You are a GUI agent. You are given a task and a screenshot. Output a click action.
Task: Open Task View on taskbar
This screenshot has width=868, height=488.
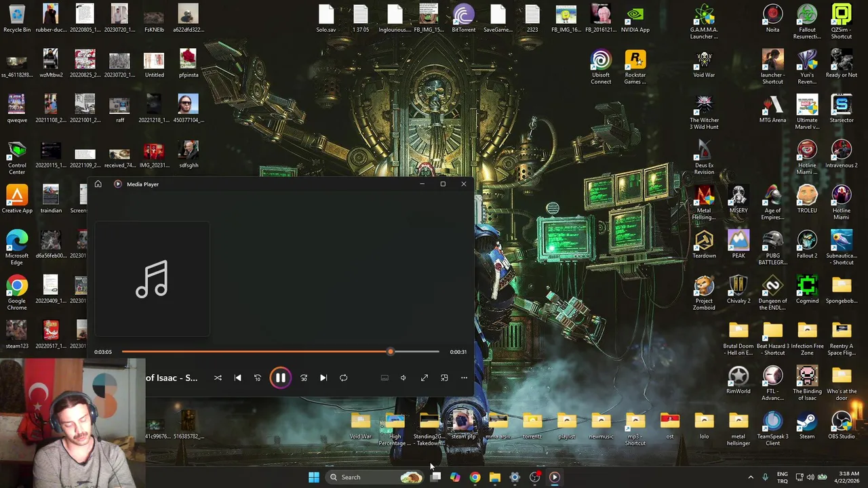coord(435,477)
